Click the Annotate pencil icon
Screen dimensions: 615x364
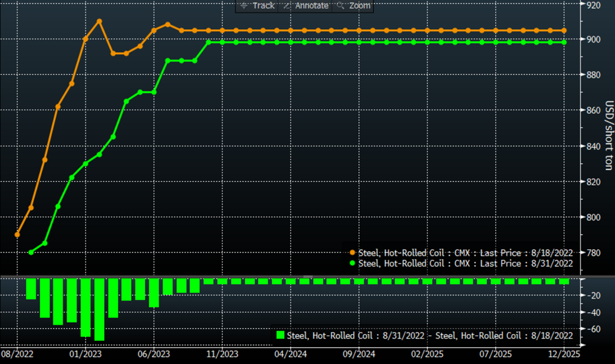(287, 6)
